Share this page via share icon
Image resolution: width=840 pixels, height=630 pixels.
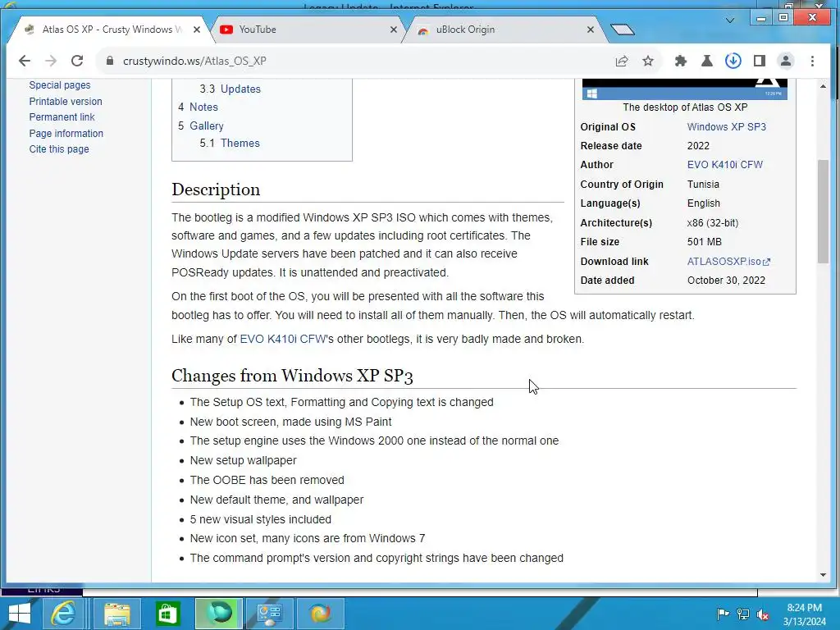622,61
